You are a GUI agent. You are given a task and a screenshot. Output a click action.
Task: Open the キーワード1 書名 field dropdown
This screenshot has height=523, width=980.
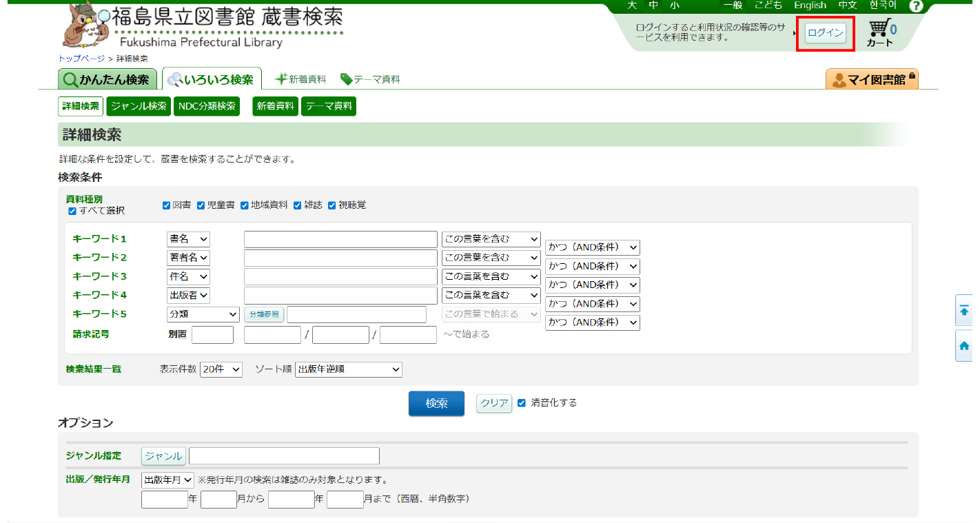188,239
